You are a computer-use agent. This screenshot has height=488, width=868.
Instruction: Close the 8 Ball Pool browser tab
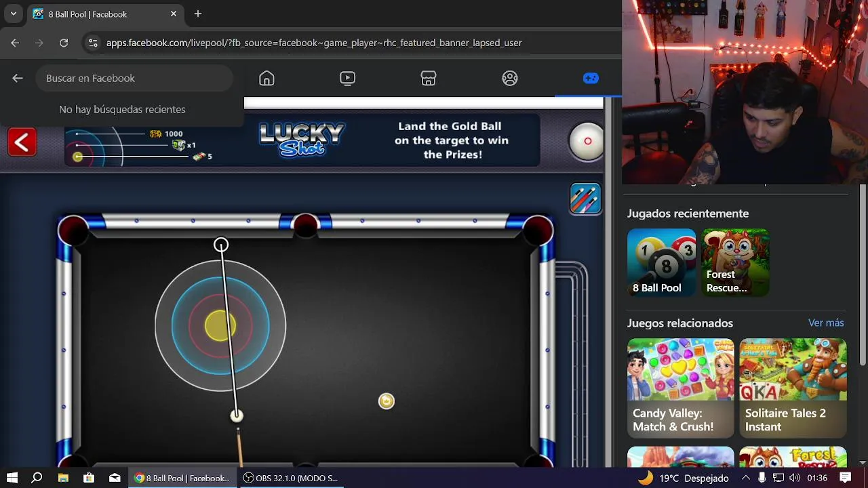(x=174, y=14)
